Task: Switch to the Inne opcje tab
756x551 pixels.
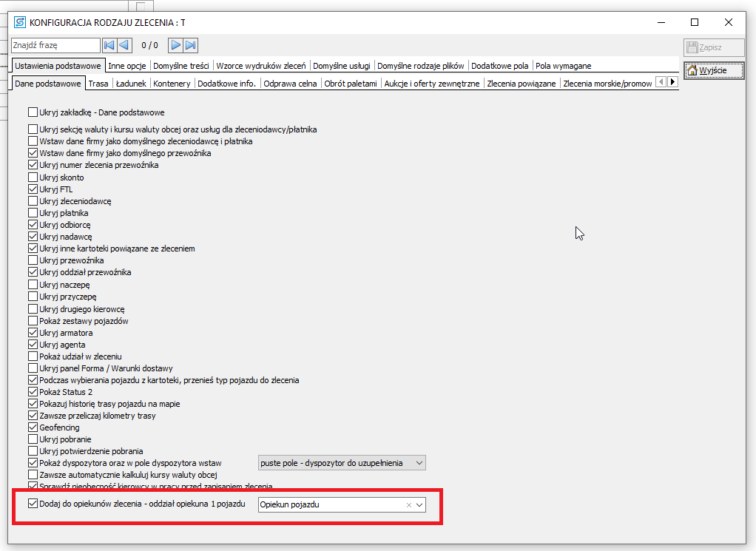Action: [127, 66]
